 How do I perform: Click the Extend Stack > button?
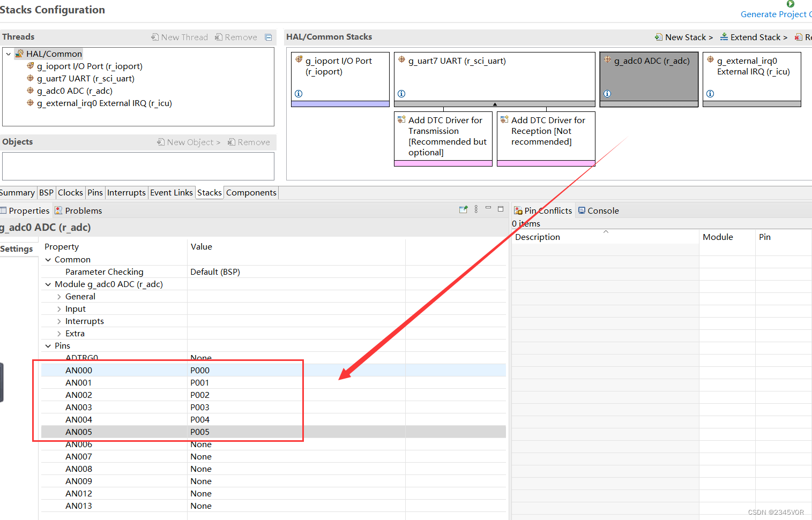[754, 37]
